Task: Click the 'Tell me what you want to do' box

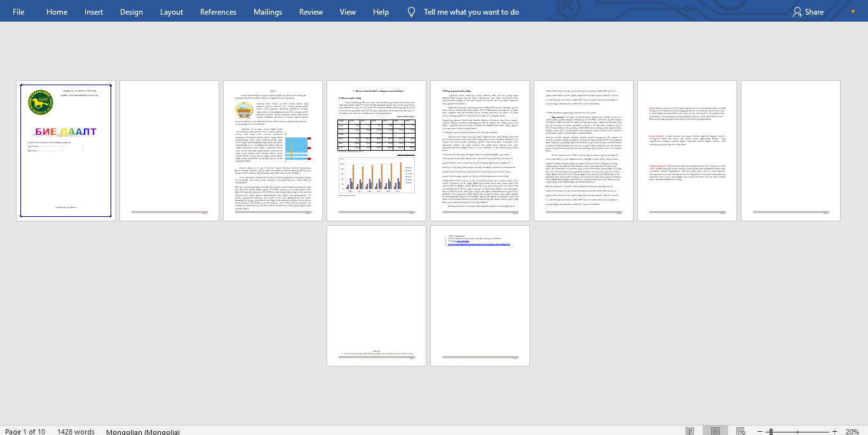Action: (x=471, y=12)
